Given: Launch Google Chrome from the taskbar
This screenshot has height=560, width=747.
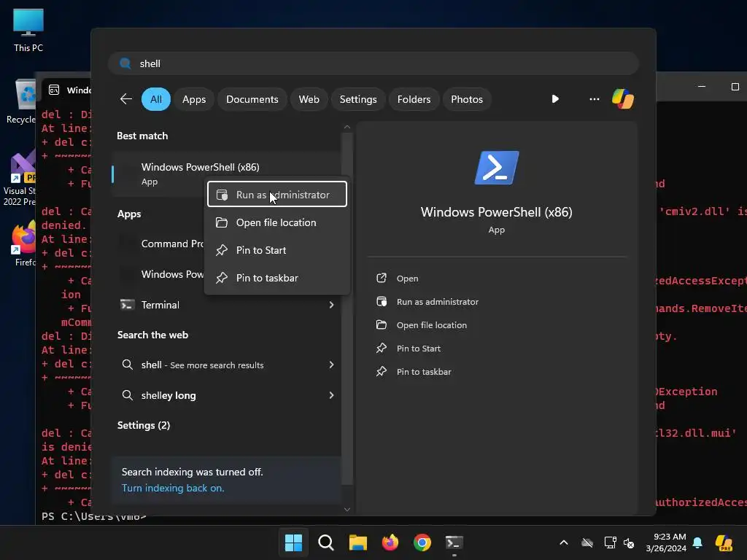Looking at the screenshot, I should 422,542.
